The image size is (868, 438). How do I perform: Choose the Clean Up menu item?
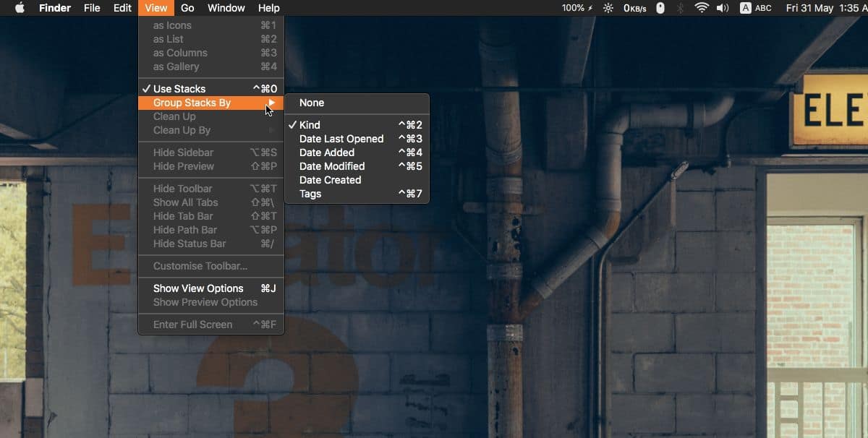[x=211, y=116]
